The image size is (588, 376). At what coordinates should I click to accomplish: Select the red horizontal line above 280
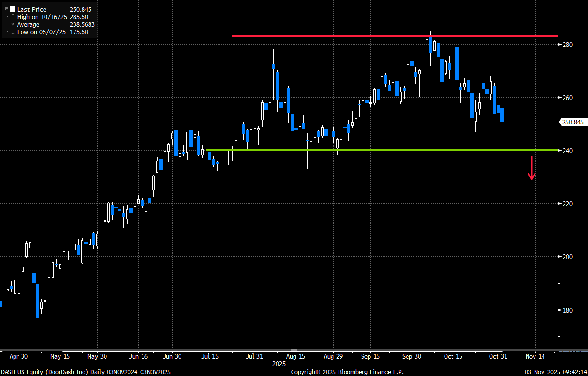point(395,36)
